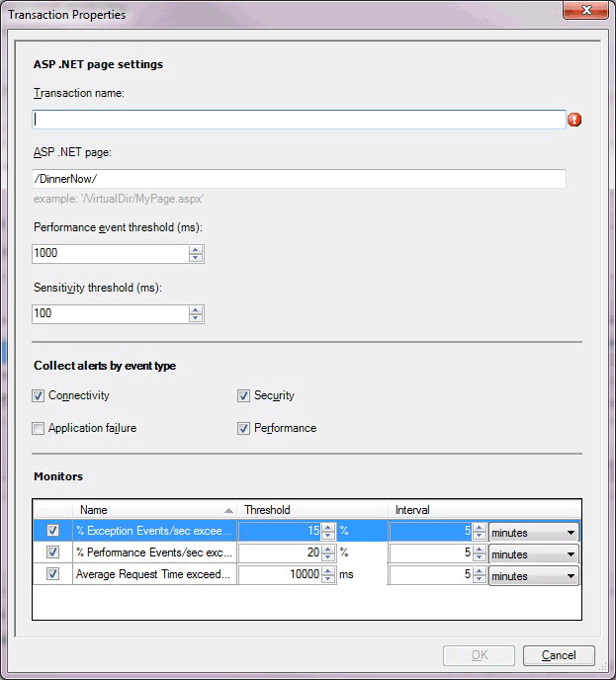Toggle the % Performance Events/sec monitor checkbox
The image size is (616, 680).
[x=53, y=552]
